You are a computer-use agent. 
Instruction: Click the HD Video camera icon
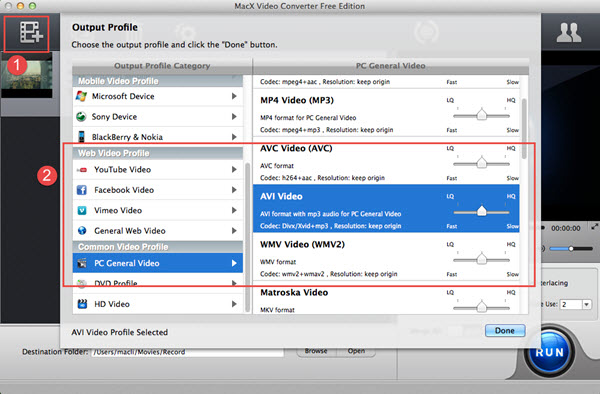[x=82, y=304]
